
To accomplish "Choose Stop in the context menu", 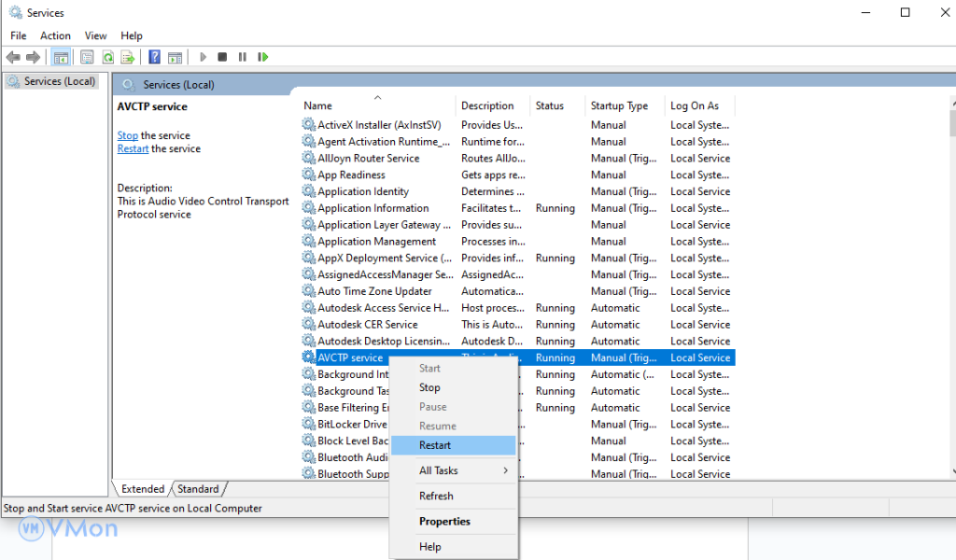I will coord(454,387).
